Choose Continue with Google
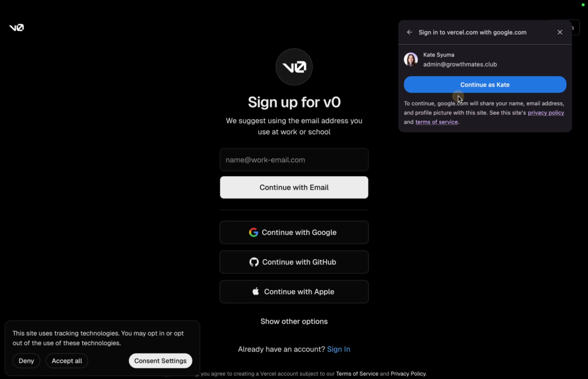Viewport: 588px width, 379px height. click(x=294, y=232)
